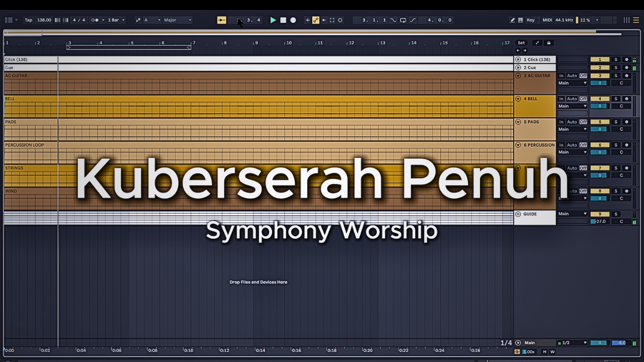Toggle Automation Arm link icon
The height and width of the screenshot is (362, 644).
click(x=315, y=20)
